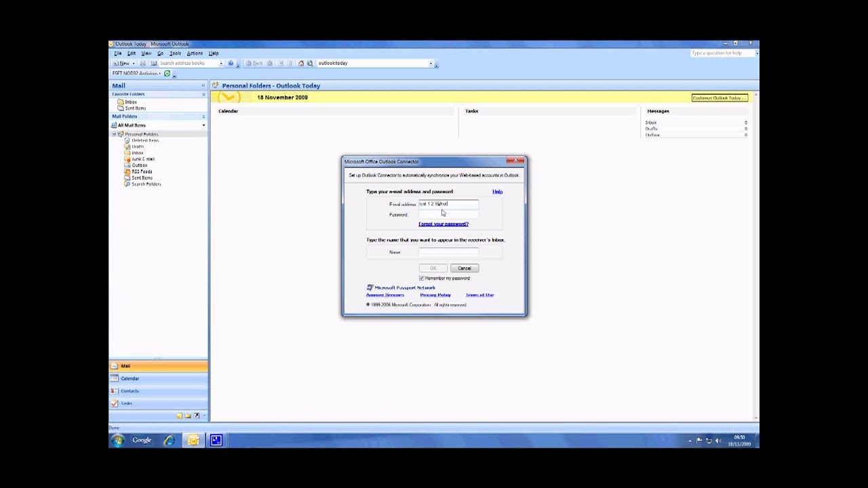
Task: Collapse the Favorite Folders section
Action: [203, 94]
